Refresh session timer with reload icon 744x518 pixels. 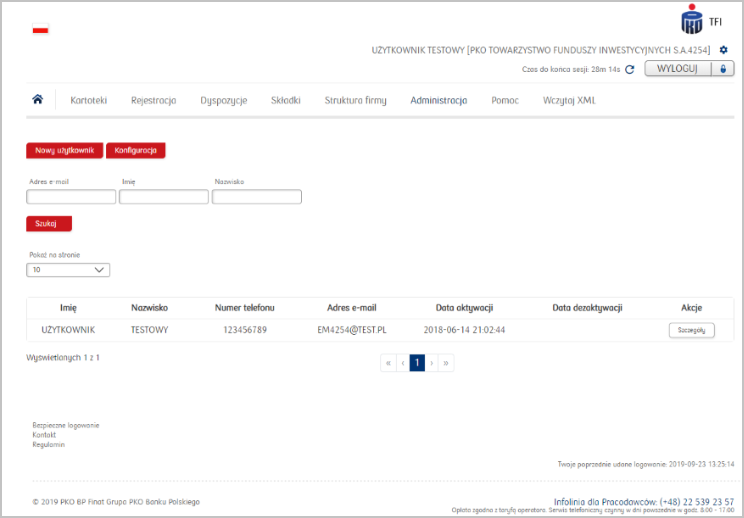pos(630,70)
